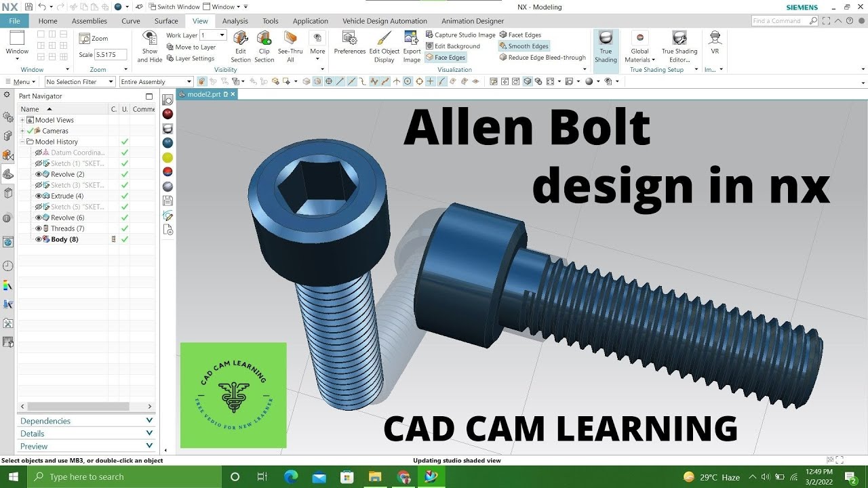Screen dimensions: 868x488
Task: Open the Menu button on selection bar
Action: [x=20, y=81]
